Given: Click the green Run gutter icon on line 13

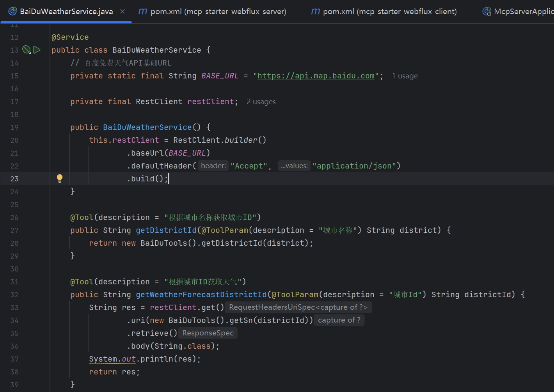Looking at the screenshot, I should pos(37,50).
